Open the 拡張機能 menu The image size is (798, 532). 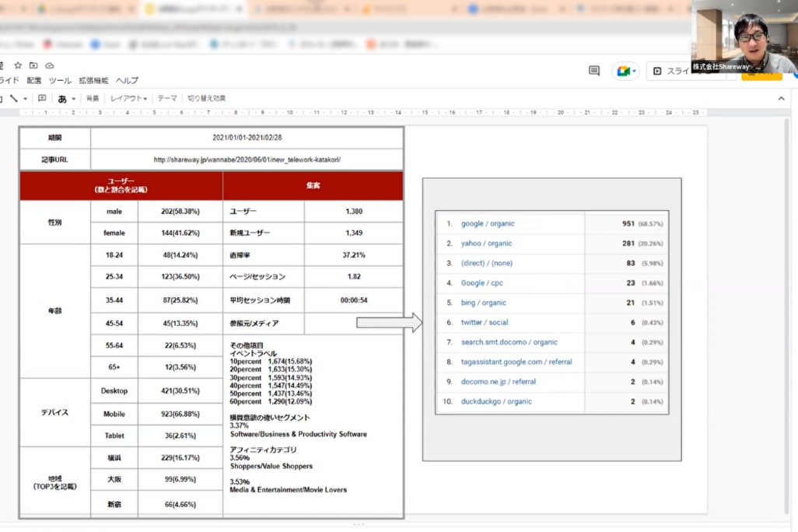tap(93, 81)
